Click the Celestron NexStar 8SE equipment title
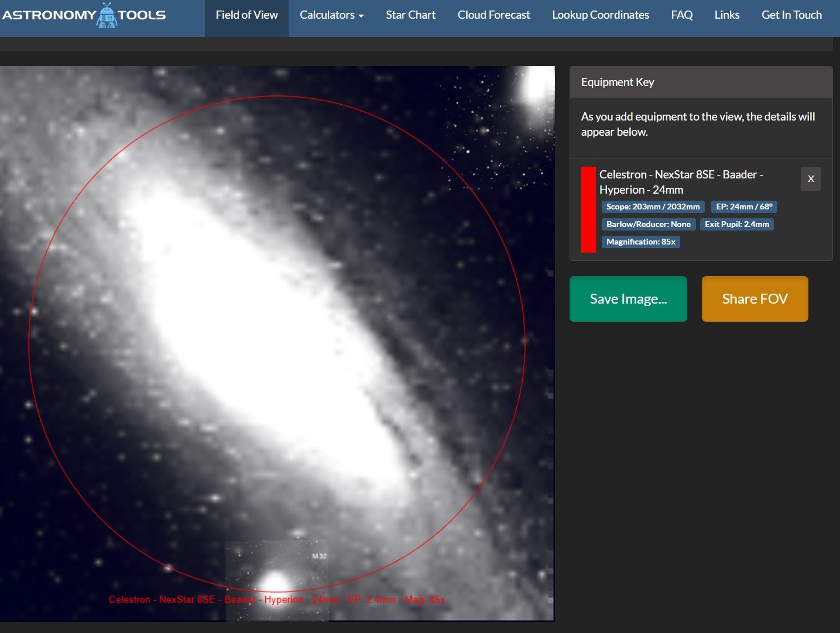 click(x=681, y=182)
